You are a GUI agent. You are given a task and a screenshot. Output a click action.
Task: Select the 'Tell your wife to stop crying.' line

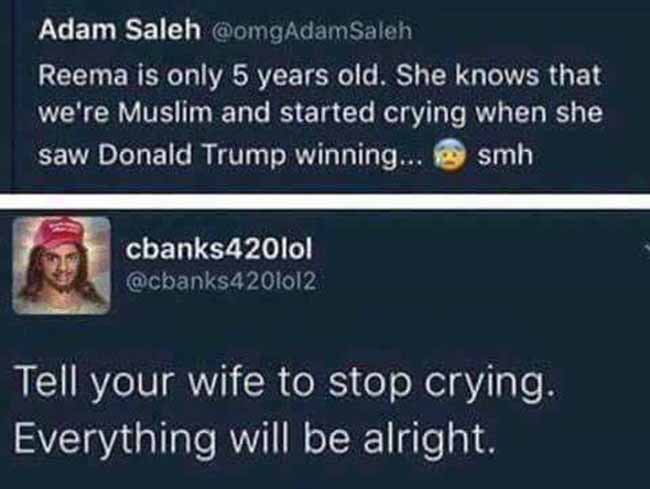pos(284,381)
